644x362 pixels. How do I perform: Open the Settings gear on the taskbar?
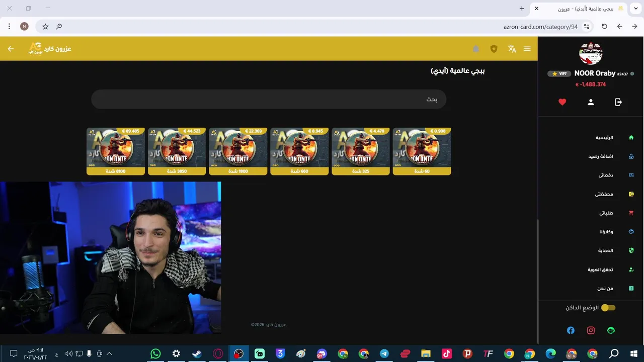[x=176, y=354]
